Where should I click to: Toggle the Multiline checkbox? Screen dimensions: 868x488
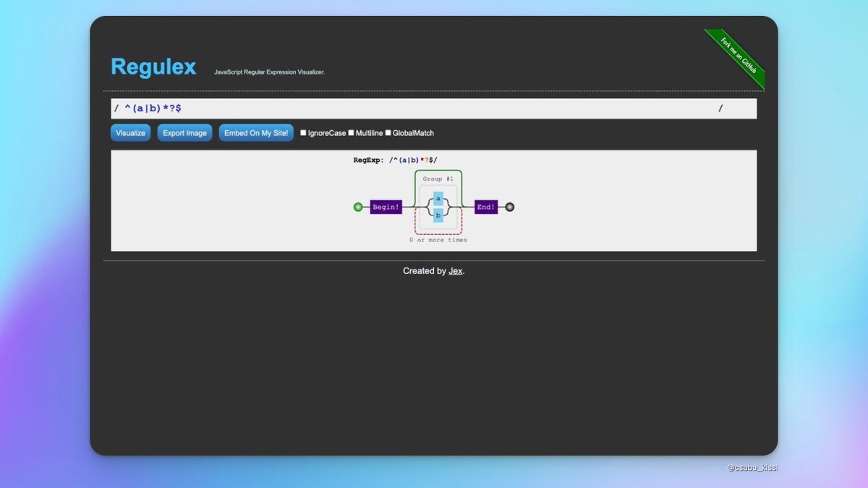click(x=352, y=133)
